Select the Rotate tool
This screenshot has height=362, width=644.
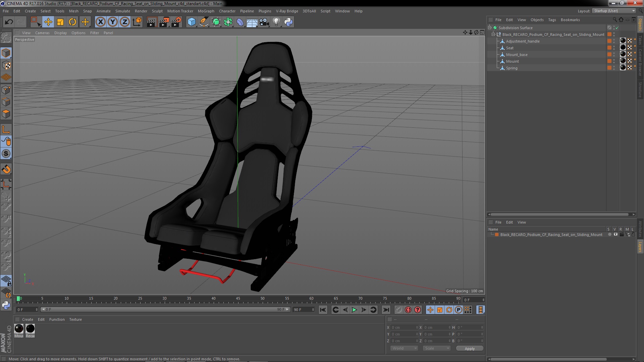[x=72, y=22]
